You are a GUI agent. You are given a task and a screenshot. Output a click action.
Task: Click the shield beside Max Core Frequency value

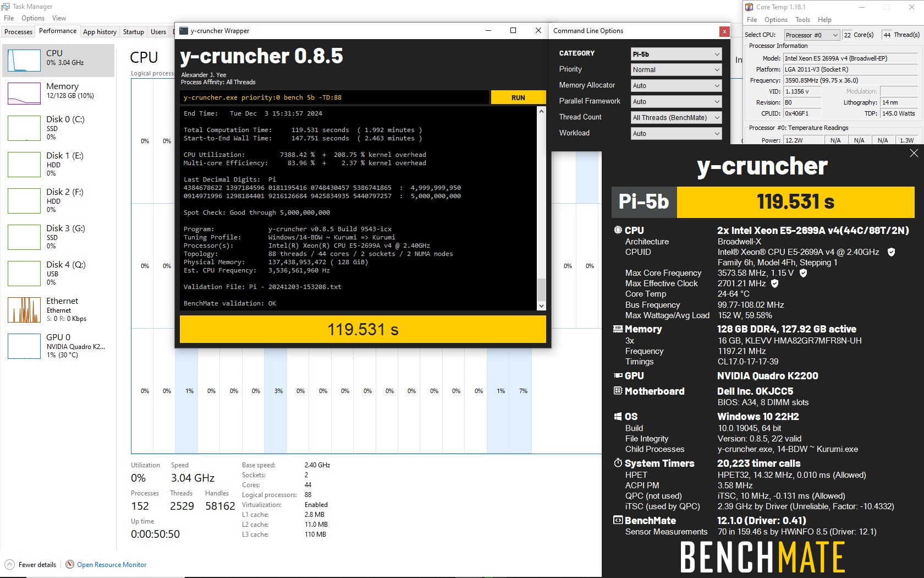(x=804, y=273)
